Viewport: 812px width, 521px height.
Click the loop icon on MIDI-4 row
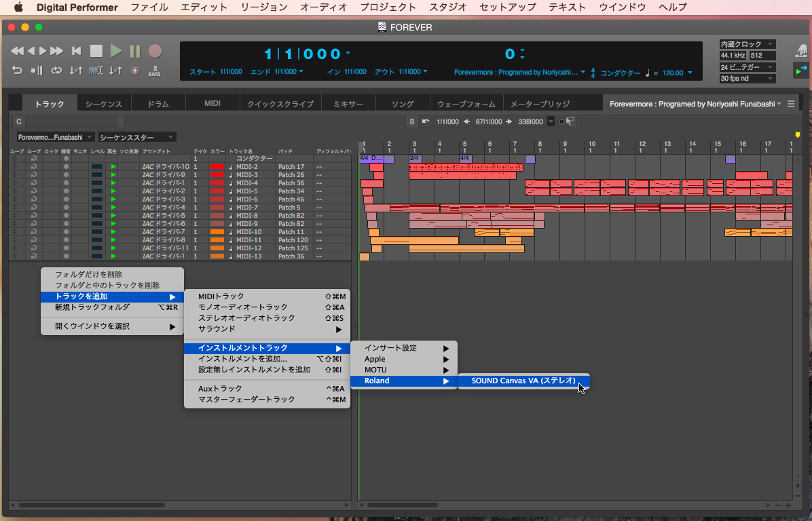click(x=34, y=183)
